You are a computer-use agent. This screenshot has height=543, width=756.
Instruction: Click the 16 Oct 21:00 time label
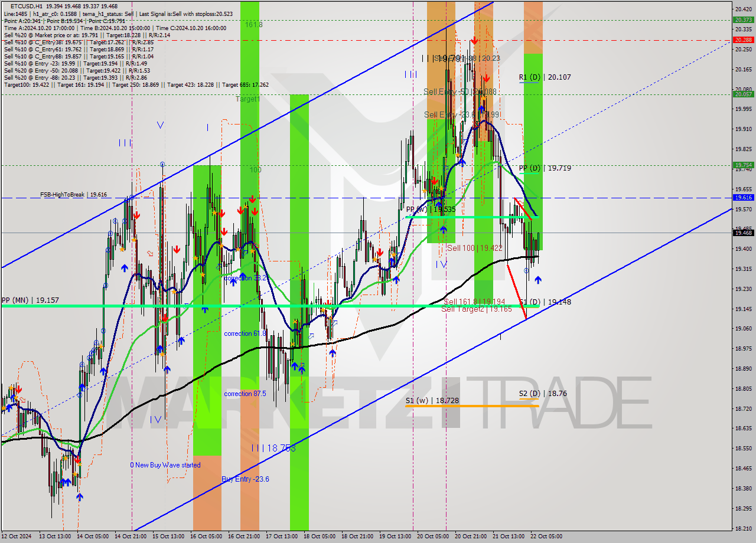point(245,537)
